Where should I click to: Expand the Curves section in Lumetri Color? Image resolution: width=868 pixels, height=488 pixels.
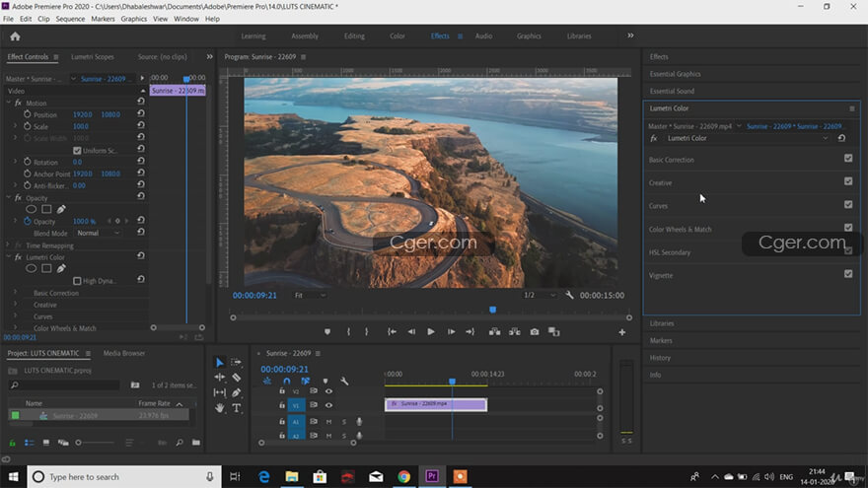click(658, 206)
